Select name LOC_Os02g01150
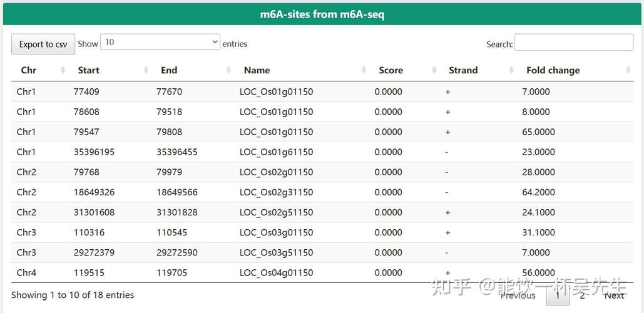 (x=277, y=172)
